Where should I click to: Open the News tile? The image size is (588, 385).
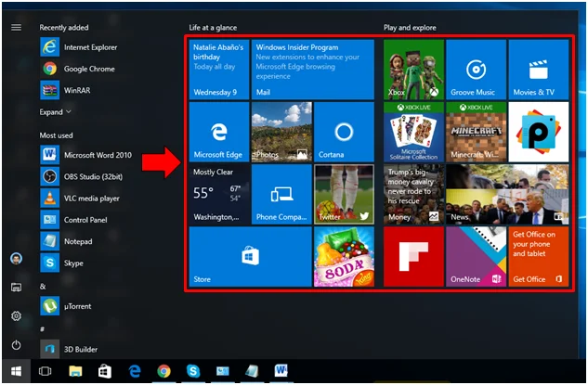click(x=507, y=195)
